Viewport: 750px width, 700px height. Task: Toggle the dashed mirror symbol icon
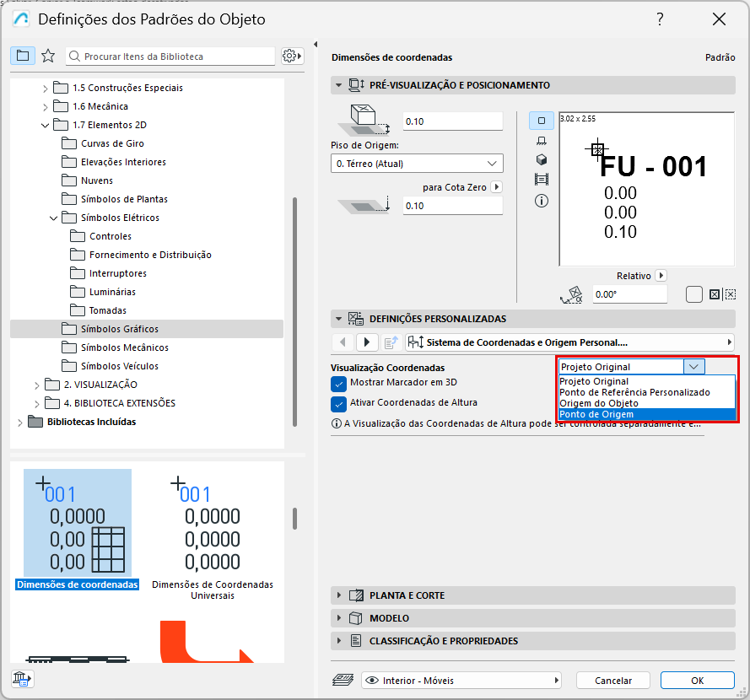[x=730, y=294]
